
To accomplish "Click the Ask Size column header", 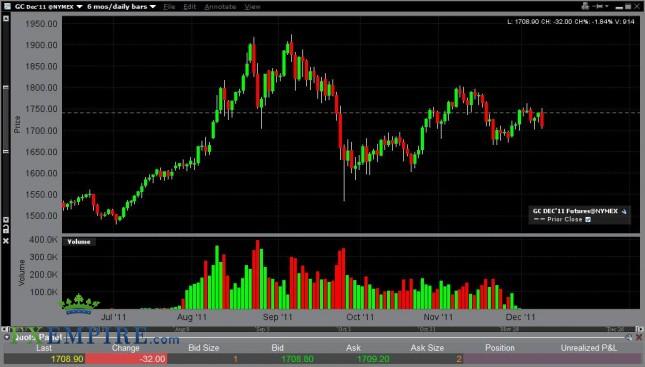I will (x=427, y=348).
